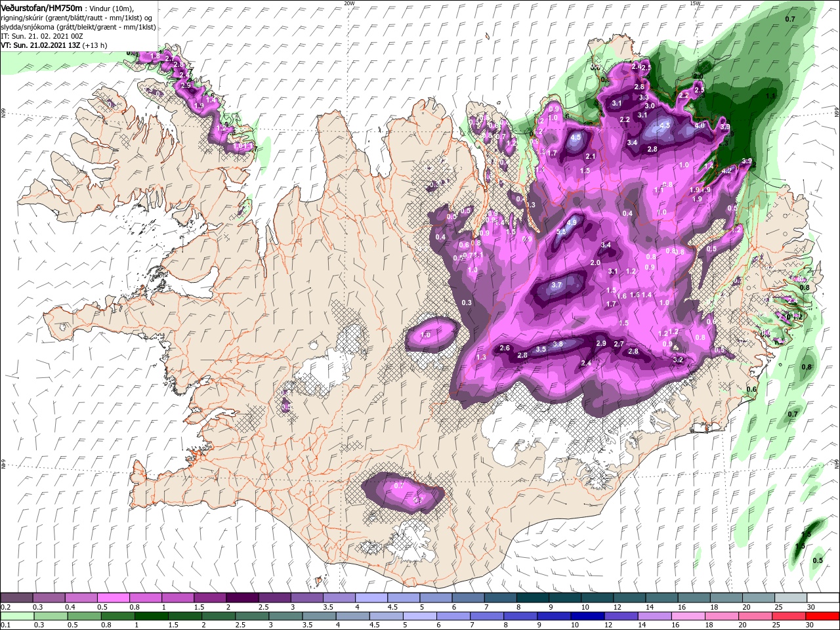Click the 0.7 value at top-right corner

coord(790,19)
